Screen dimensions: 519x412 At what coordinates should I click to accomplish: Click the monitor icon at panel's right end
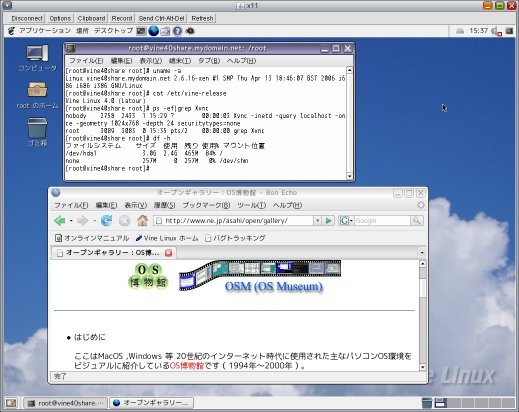point(509,31)
